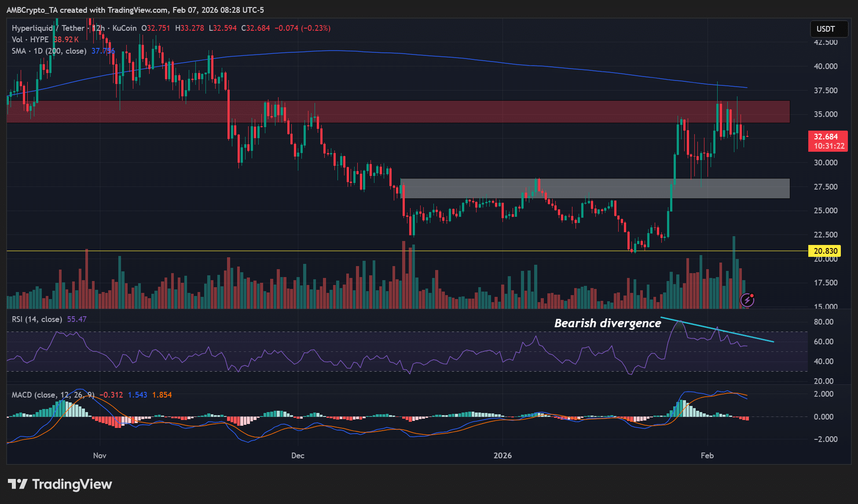Click the 2026 label on time axis

502,455
